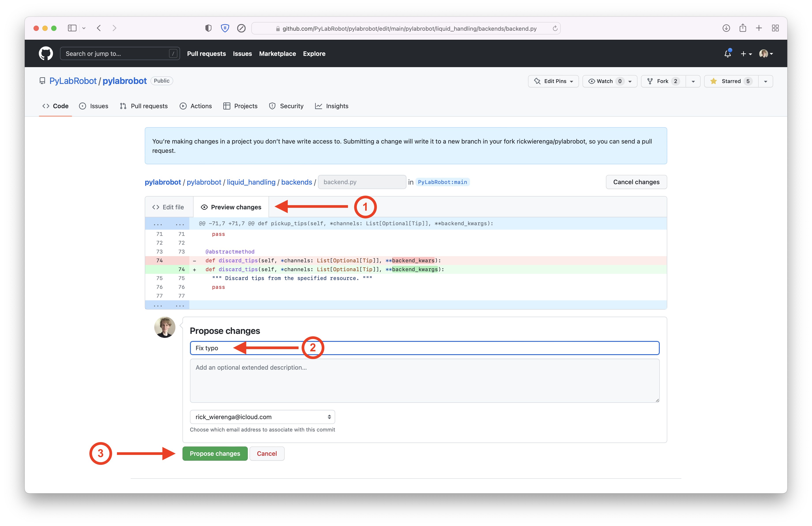Viewport: 812px width, 526px height.
Task: Show Safari tab overview grid
Action: [775, 28]
